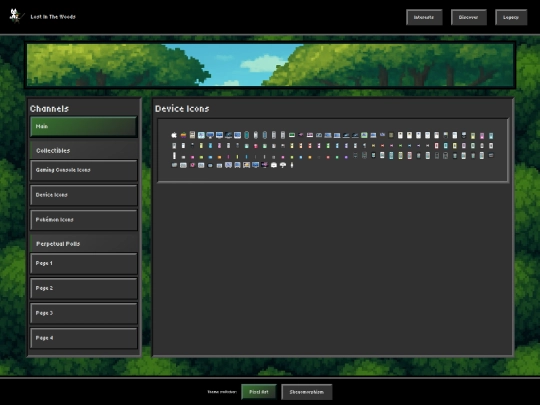Click the Lost In The Woods site title
The height and width of the screenshot is (405, 540).
coord(53,17)
